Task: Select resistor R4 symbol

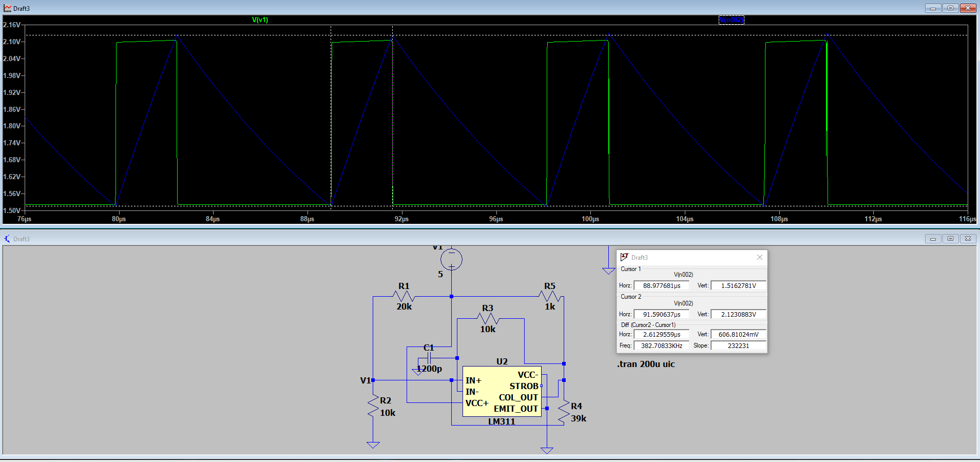Action: (564, 412)
